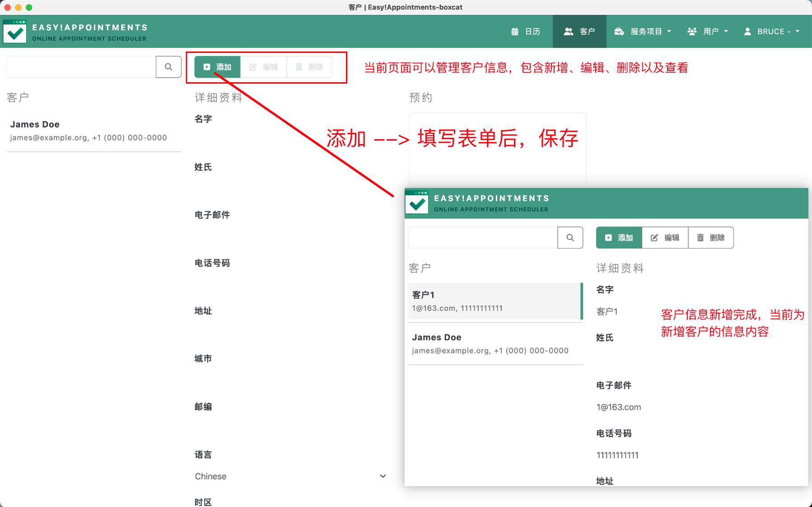Image resolution: width=812 pixels, height=507 pixels.
Task: Click the magnifier icon in the inset screenshot
Action: (570, 238)
